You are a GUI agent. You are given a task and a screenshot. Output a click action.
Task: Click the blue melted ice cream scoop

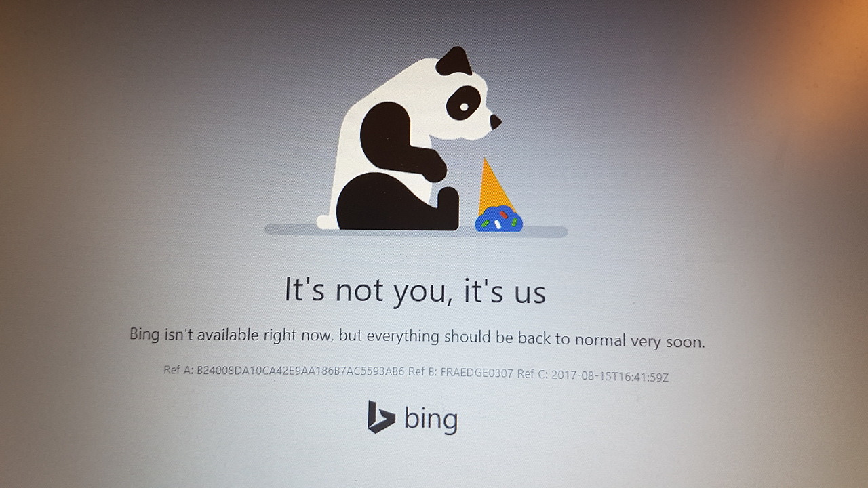click(x=499, y=218)
